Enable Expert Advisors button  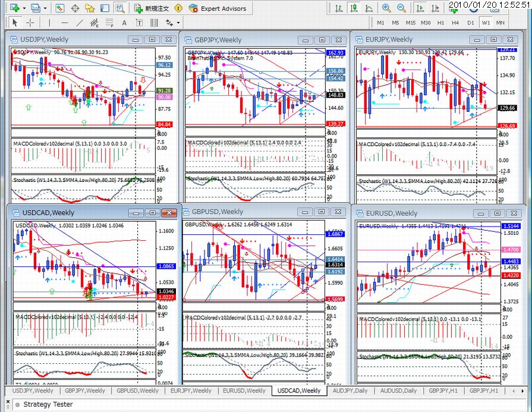pos(218,8)
